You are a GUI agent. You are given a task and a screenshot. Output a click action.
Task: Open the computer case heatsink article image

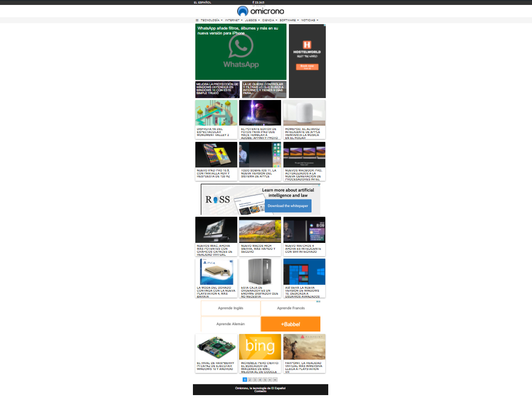point(260,271)
